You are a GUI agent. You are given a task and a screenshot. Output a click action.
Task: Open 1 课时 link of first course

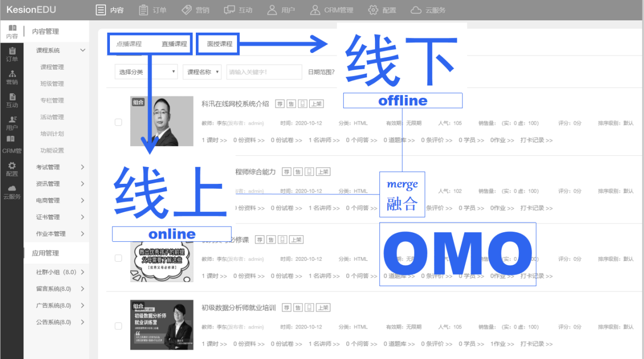(214, 140)
